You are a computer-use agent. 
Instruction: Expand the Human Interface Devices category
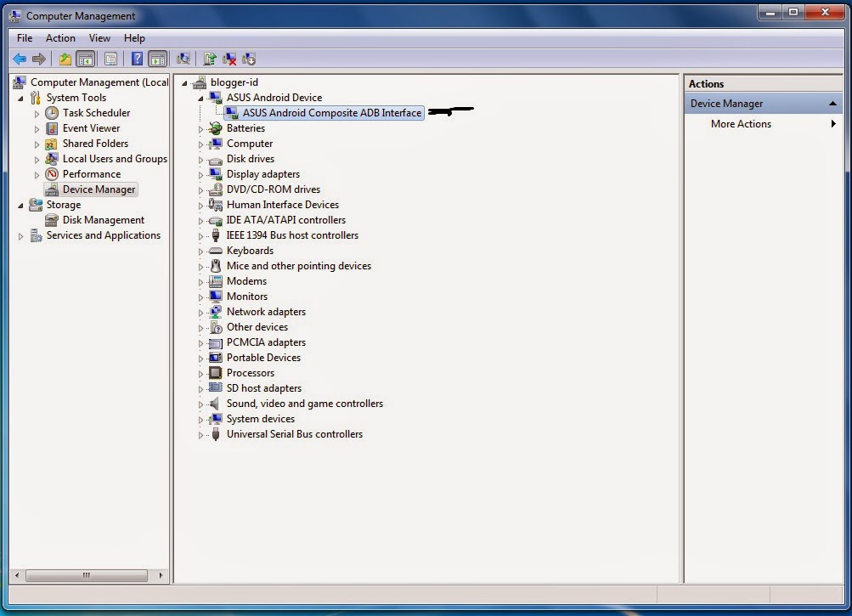[200, 206]
